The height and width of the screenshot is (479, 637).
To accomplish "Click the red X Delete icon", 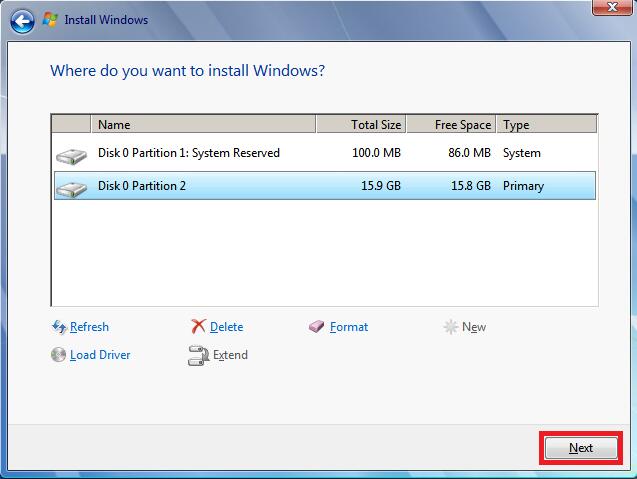I will (x=198, y=326).
